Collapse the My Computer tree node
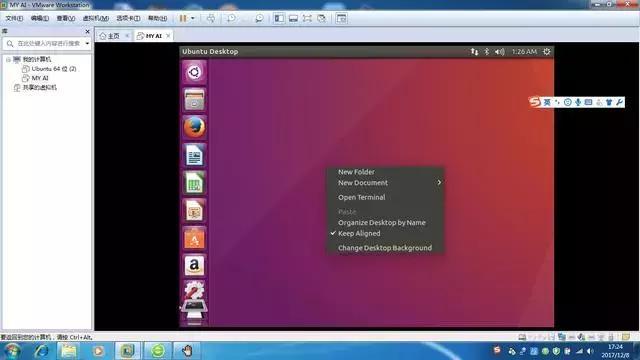 [x=8, y=60]
